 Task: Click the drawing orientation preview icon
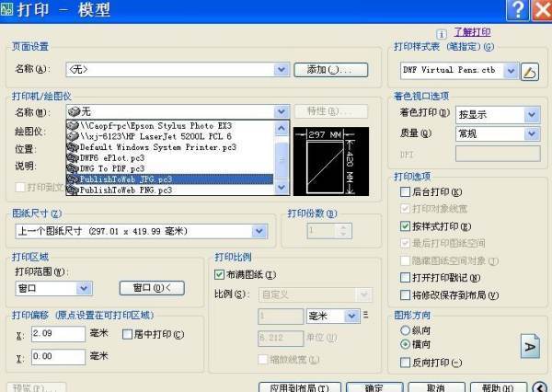(530, 346)
